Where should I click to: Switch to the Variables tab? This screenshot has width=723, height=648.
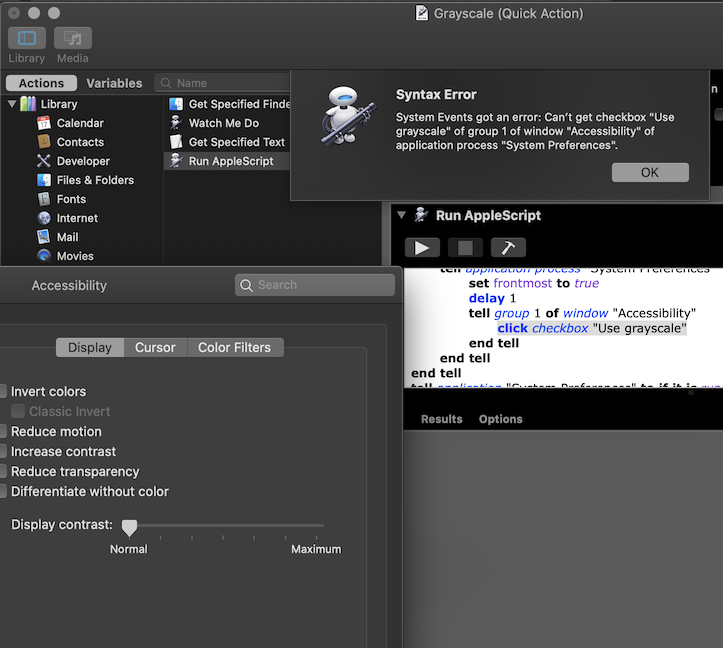(114, 83)
